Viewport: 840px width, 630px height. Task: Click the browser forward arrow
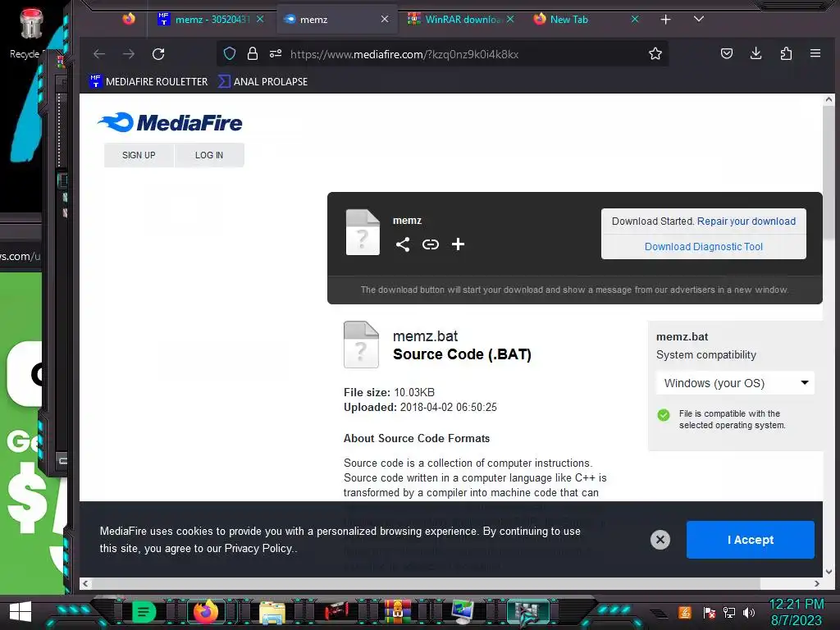(x=129, y=54)
